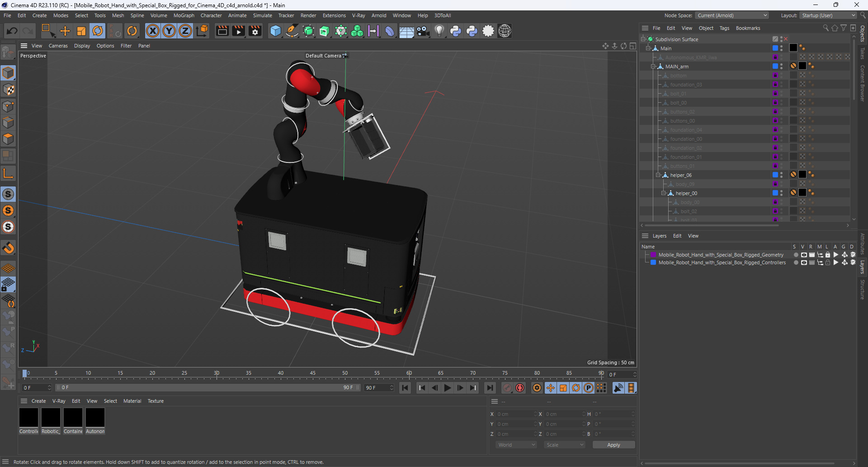Screen dimensions: 868x467
Task: Open the Scale mode dropdown
Action: coord(565,445)
